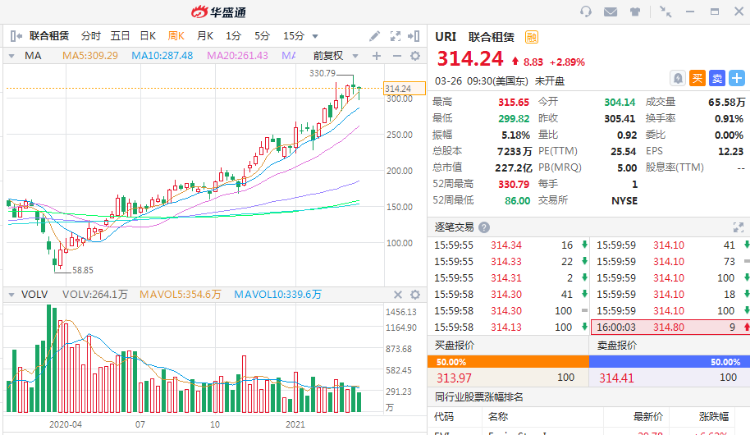This screenshot has width=750, height=435.
Task: Open the skin theme shirt icon
Action: click(x=635, y=12)
